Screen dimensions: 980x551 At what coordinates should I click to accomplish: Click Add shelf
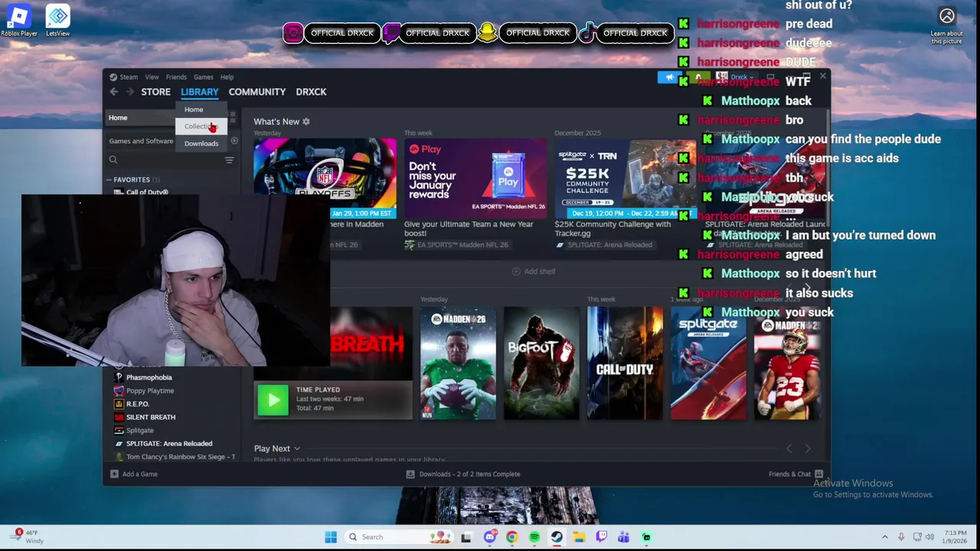(x=534, y=272)
